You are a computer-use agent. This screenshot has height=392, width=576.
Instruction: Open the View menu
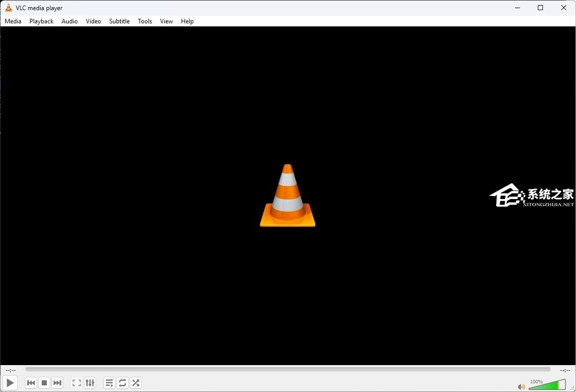pos(166,21)
